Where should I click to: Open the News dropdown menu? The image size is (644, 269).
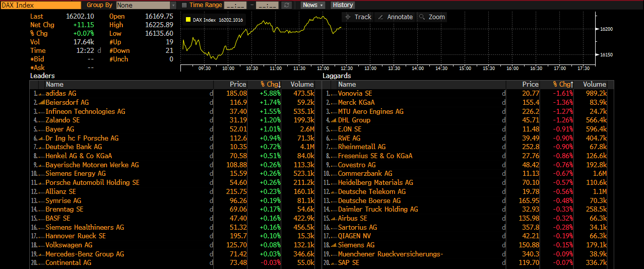313,5
